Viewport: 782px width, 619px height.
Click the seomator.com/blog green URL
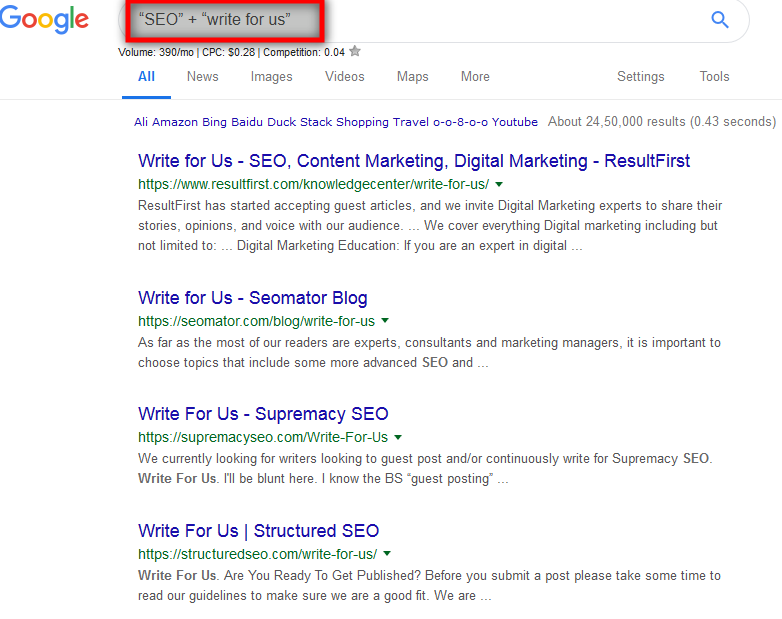tap(256, 321)
